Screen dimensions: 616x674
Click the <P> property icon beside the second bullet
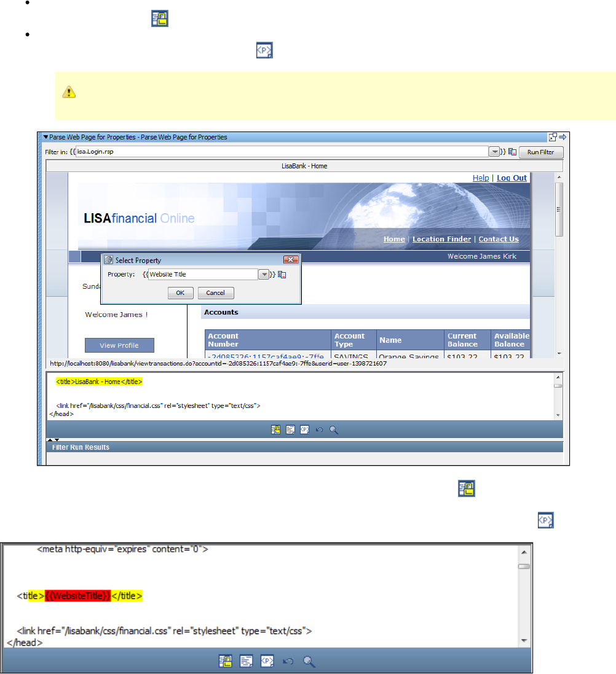click(264, 50)
